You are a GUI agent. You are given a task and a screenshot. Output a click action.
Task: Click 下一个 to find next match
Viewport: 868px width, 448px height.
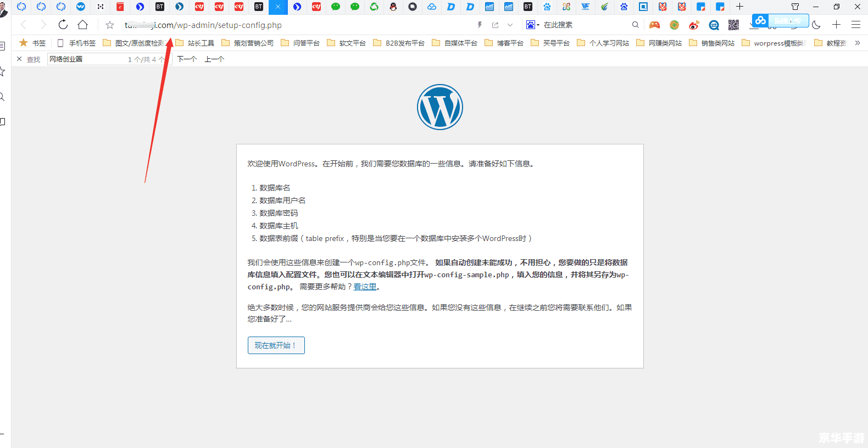[187, 59]
